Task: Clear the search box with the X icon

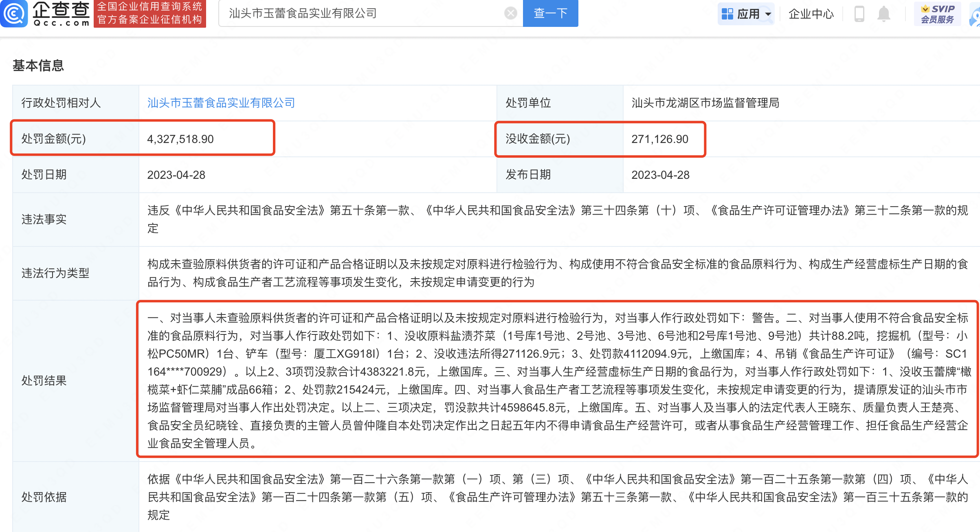Action: (x=510, y=13)
